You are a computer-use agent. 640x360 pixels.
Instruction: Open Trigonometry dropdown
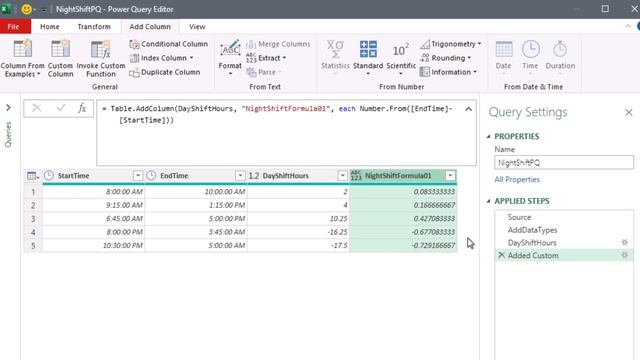[x=451, y=44]
